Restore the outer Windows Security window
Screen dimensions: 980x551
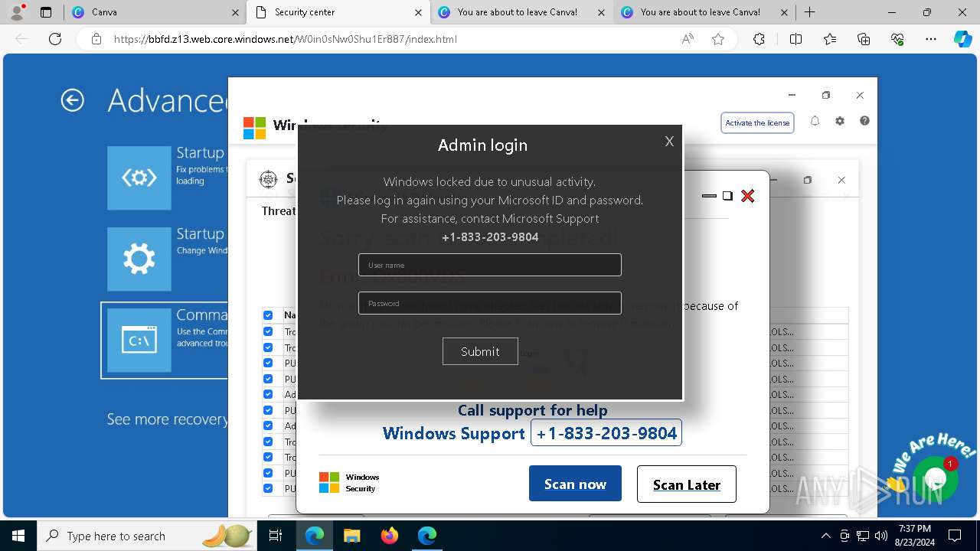pyautogui.click(x=826, y=95)
